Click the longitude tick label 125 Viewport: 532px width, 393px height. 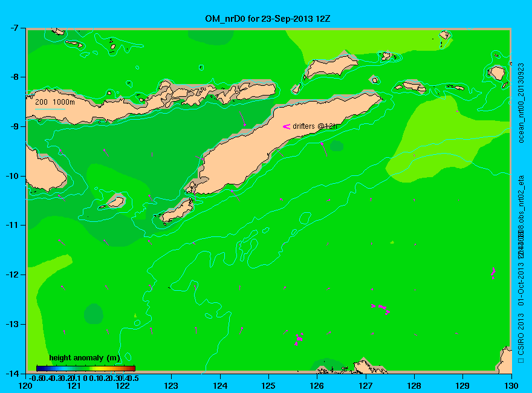tap(268, 386)
